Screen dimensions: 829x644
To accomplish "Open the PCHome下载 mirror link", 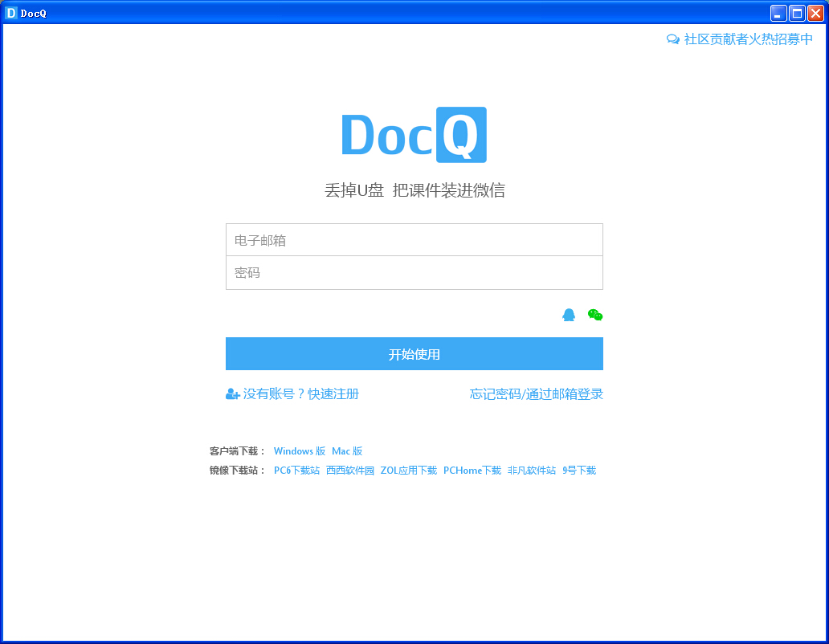I will 472,471.
